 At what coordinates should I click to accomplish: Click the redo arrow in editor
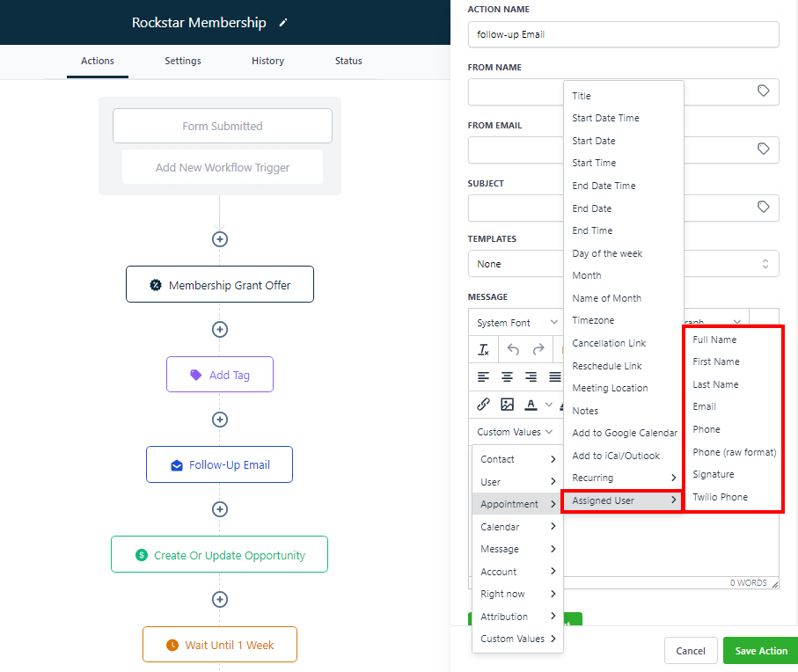click(538, 349)
